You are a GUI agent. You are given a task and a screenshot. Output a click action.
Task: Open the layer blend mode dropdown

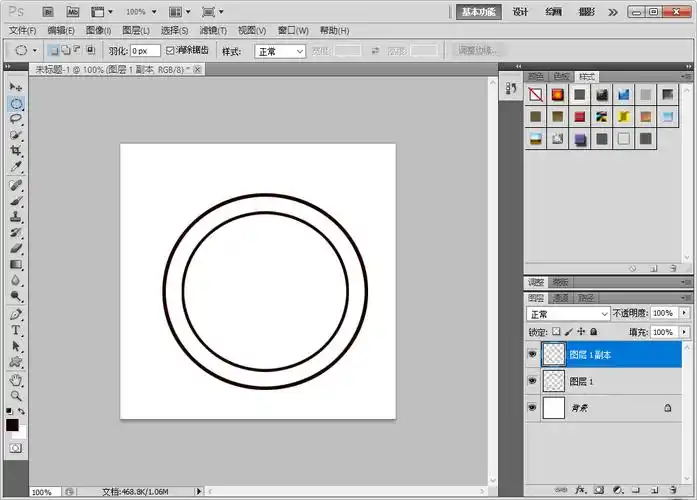(x=568, y=314)
